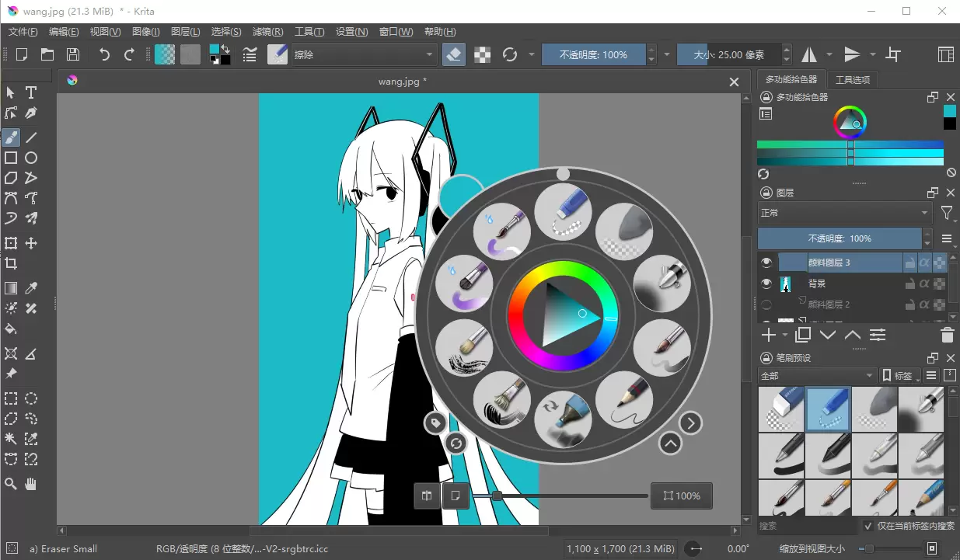Select the Rectangular Selection tool
960x560 pixels.
[11, 398]
